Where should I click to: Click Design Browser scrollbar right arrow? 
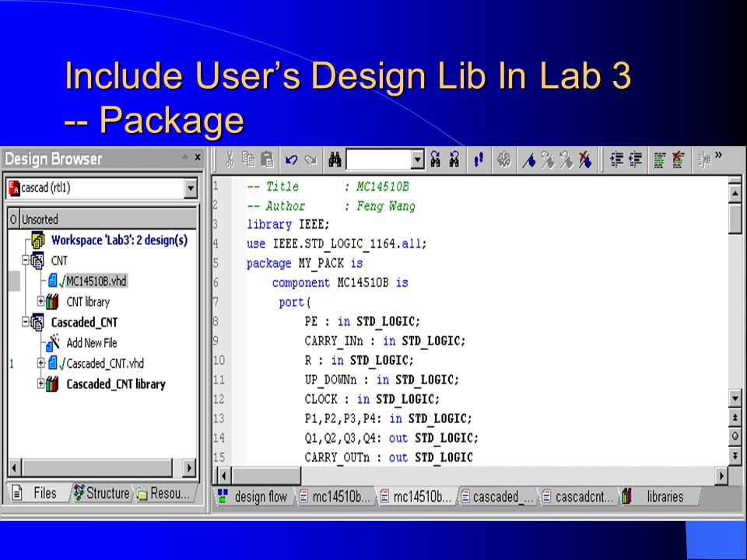190,467
